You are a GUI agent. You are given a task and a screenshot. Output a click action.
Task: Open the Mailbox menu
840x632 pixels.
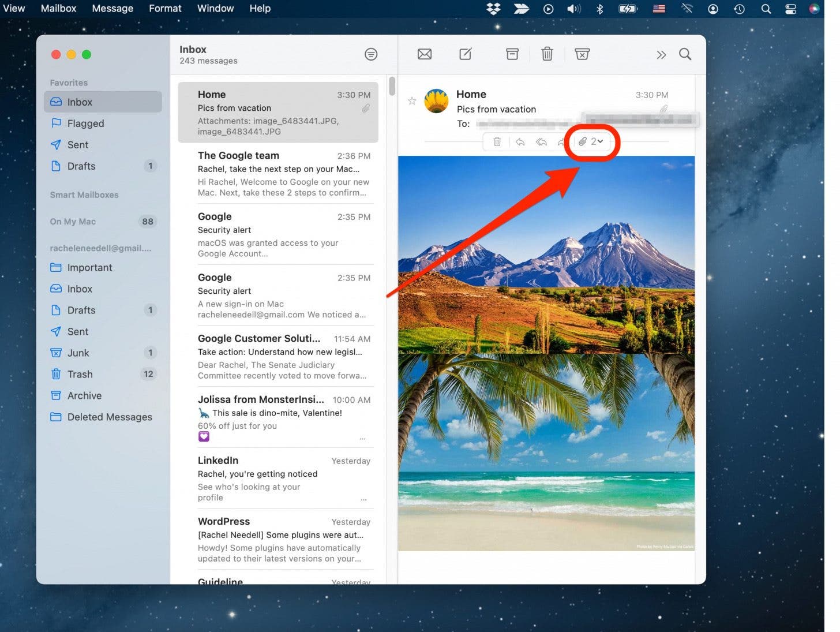(58, 9)
